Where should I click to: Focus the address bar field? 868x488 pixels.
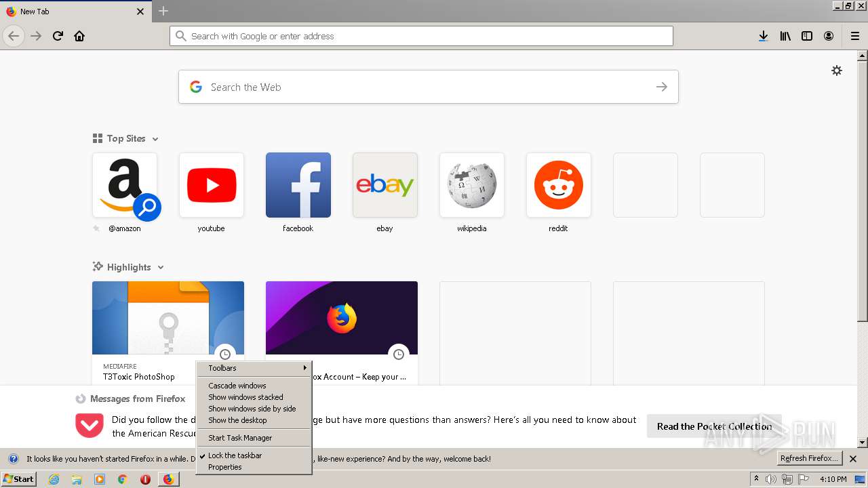pyautogui.click(x=421, y=36)
